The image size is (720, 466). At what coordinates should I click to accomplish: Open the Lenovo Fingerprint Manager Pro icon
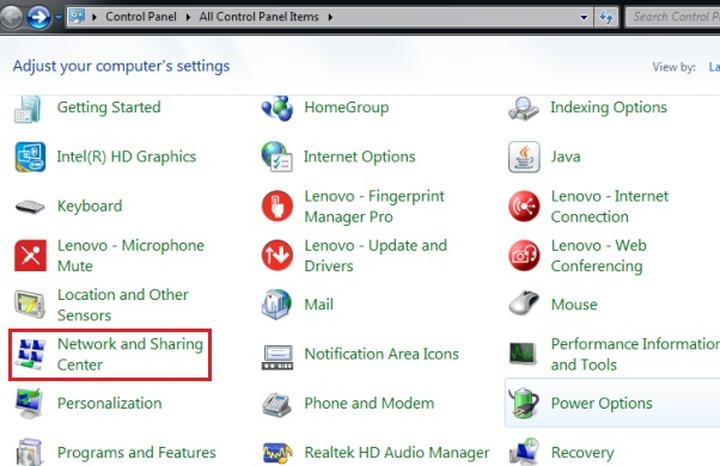[x=277, y=206]
